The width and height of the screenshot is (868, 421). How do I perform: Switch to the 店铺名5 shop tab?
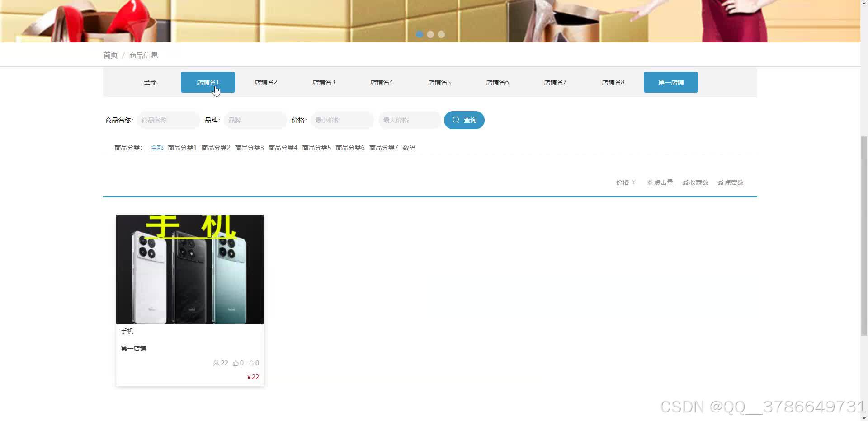tap(439, 82)
